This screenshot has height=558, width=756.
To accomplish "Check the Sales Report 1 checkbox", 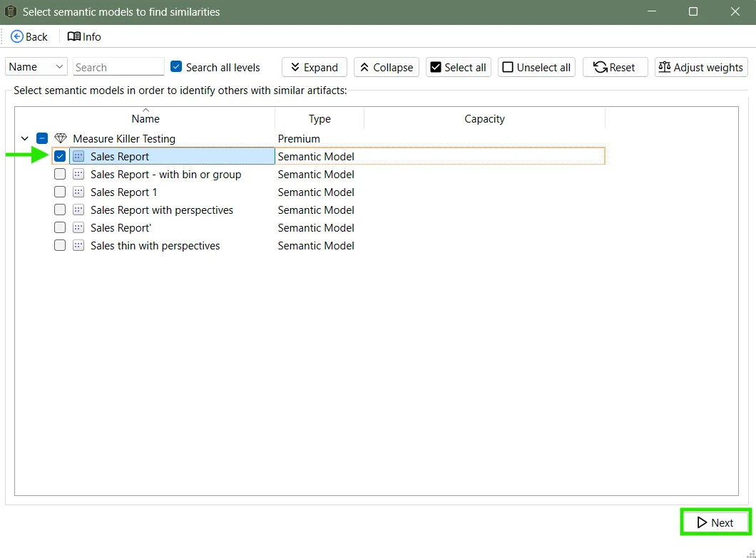I will (60, 192).
